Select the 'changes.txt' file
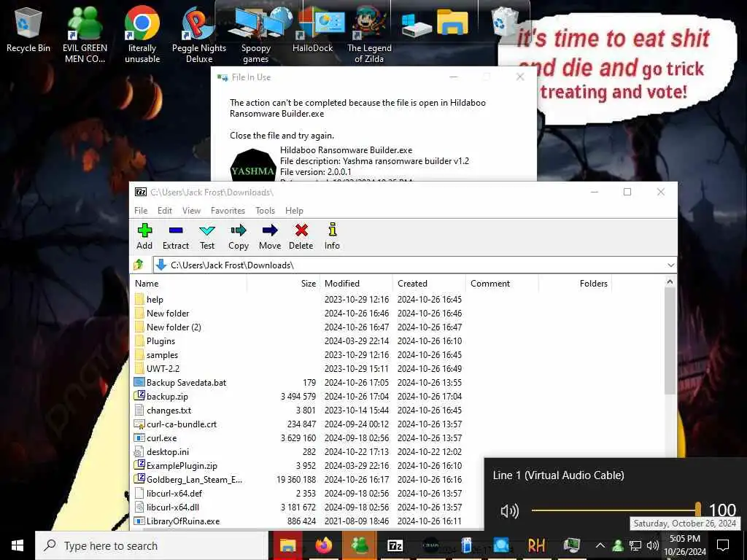This screenshot has height=560, width=747. pyautogui.click(x=298, y=410)
